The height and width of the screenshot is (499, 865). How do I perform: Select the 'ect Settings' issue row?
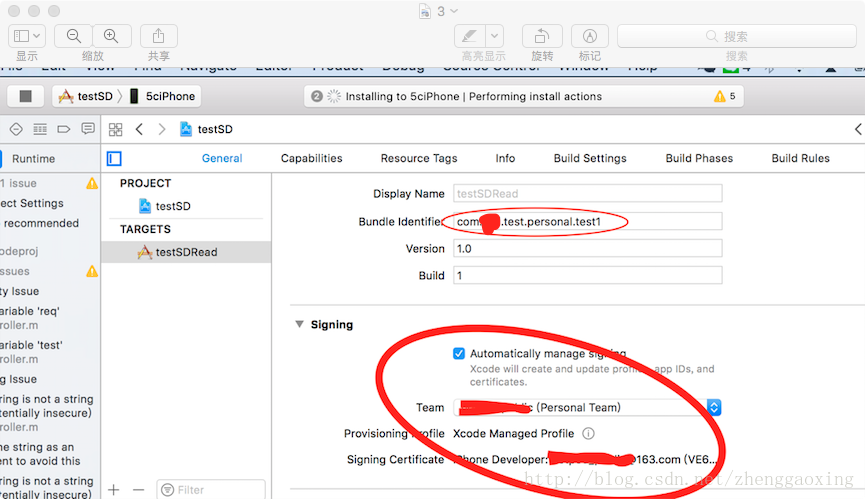pyautogui.click(x=32, y=203)
